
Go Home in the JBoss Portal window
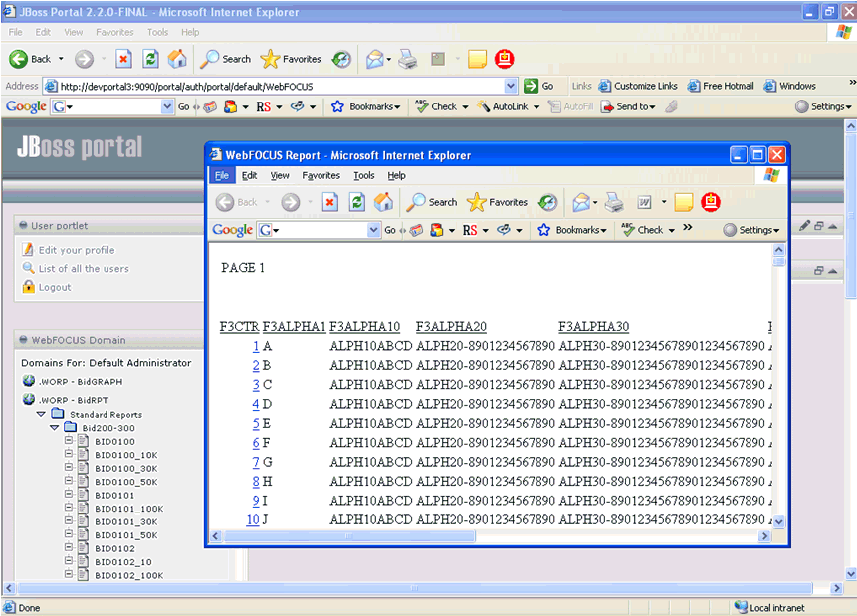176,59
